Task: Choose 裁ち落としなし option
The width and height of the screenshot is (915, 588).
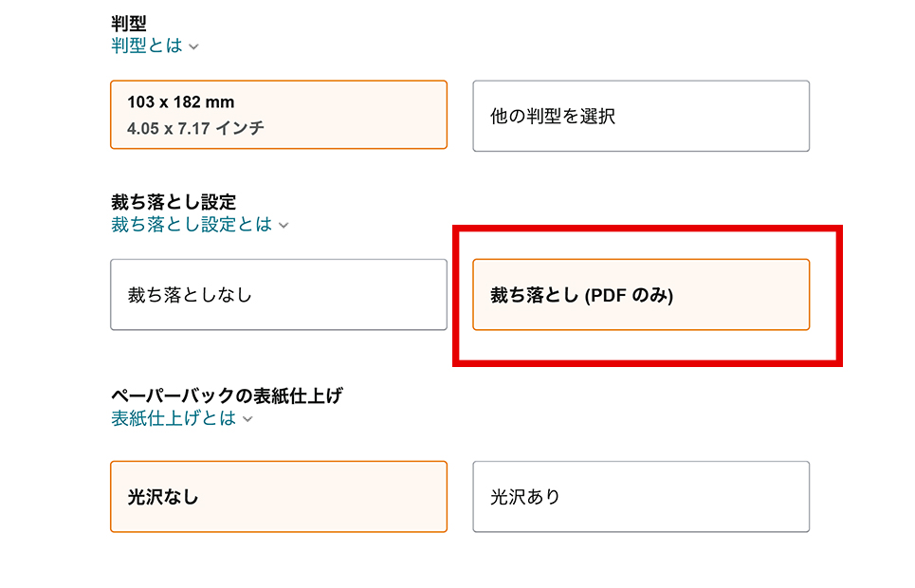Action: 278,294
